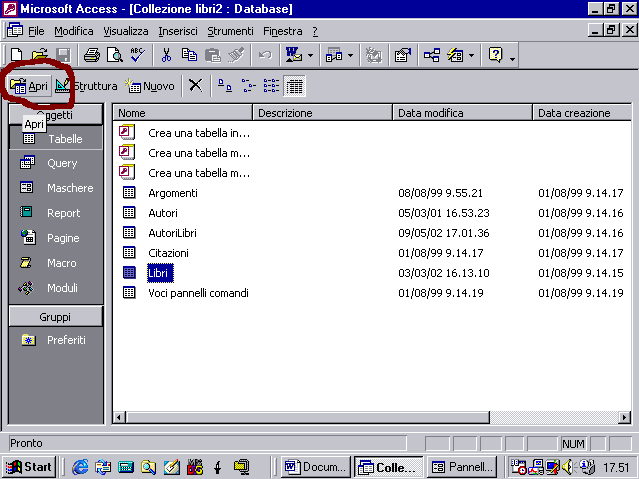Click the horizontal scrollbar right arrow
The width and height of the screenshot is (639, 479).
624,417
